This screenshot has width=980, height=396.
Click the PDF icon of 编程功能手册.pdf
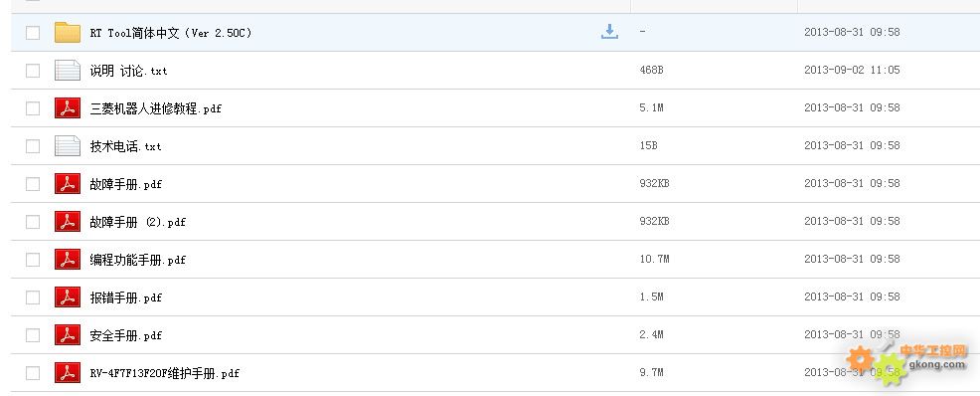pos(68,259)
